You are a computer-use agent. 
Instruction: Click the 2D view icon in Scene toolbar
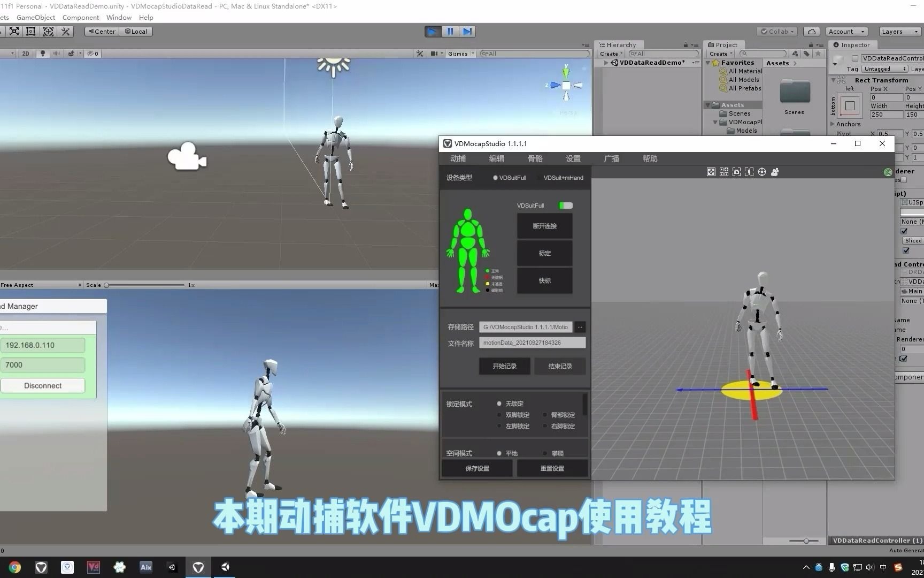(x=25, y=53)
